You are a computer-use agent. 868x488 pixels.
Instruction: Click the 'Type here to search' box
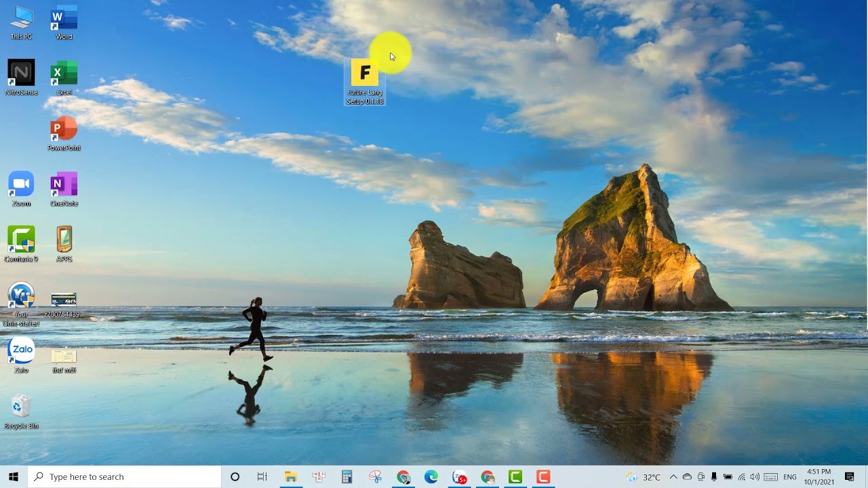click(x=125, y=477)
